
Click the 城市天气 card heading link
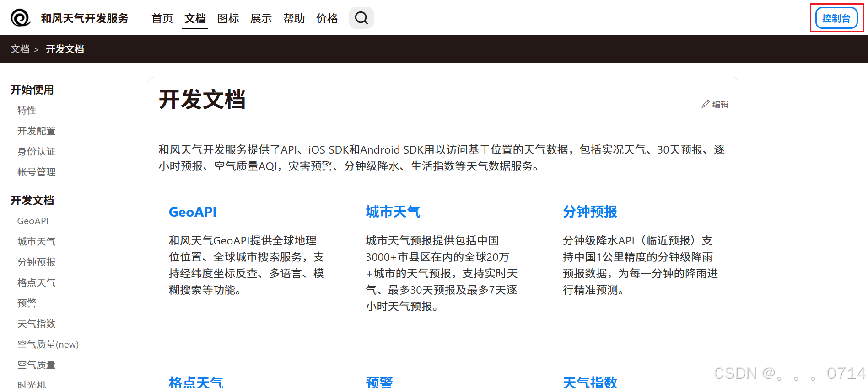393,212
